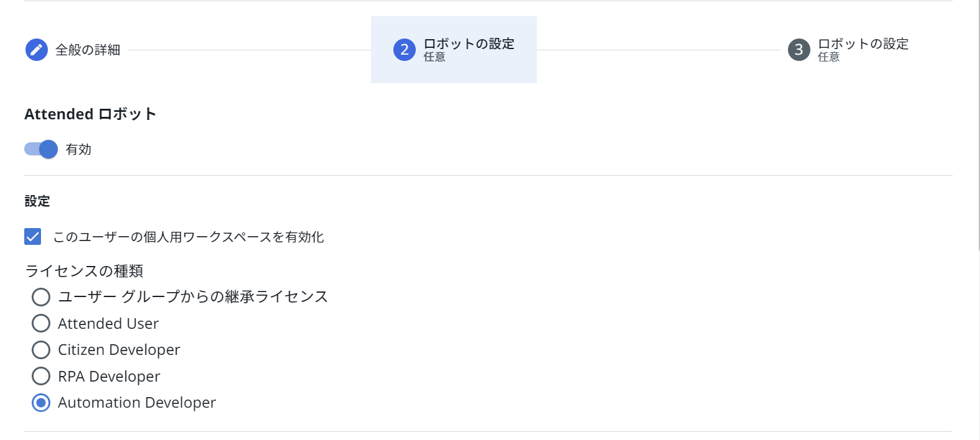
Task: Jump to step 3 ロボットの設定 label
Action: [x=863, y=44]
